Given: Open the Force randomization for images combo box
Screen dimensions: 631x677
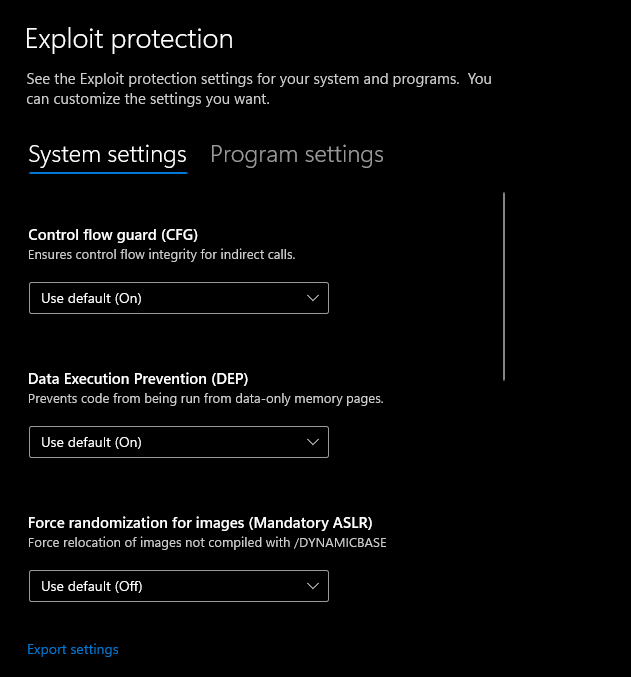Looking at the screenshot, I should click(x=178, y=586).
